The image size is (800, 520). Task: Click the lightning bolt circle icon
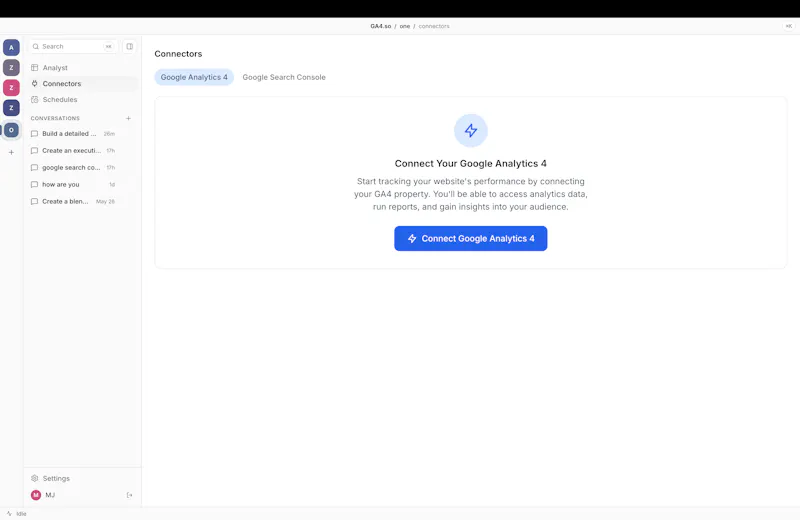click(x=470, y=131)
